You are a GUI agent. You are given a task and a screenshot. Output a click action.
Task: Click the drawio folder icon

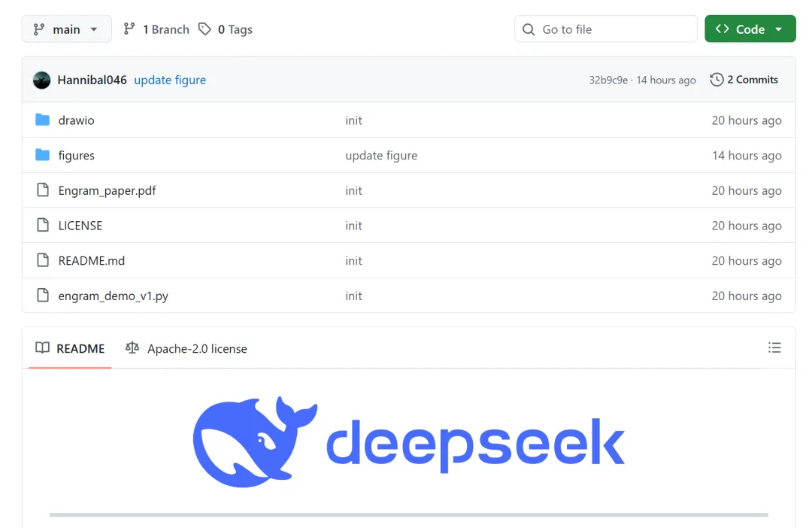[x=42, y=120]
